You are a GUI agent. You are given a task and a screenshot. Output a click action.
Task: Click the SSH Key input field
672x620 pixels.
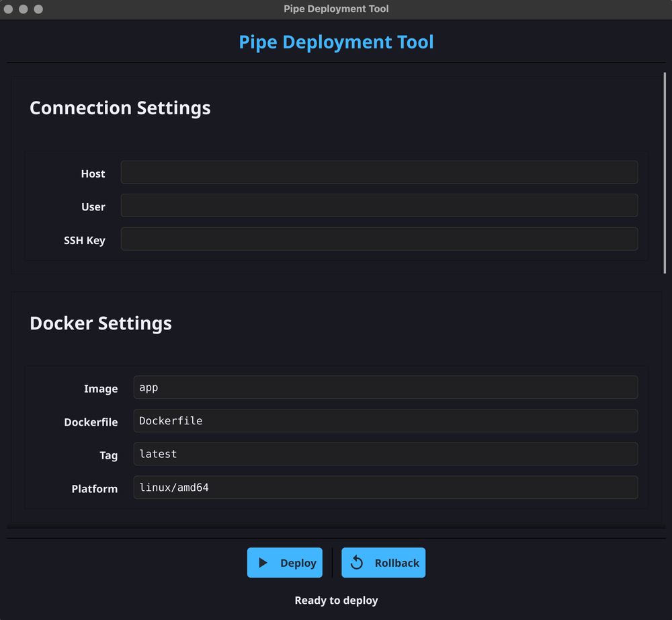[379, 239]
